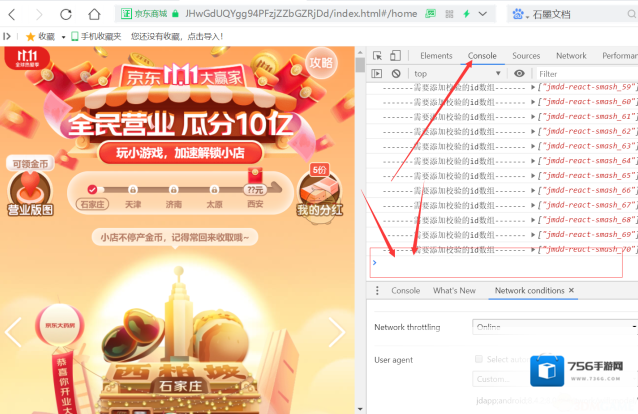
Task: Close the Network conditions tab
Action: [572, 290]
